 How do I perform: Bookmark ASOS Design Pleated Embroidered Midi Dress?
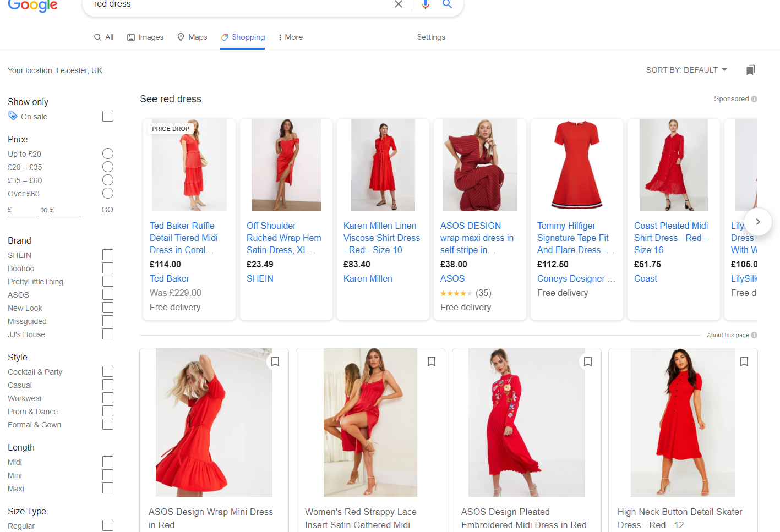(588, 361)
